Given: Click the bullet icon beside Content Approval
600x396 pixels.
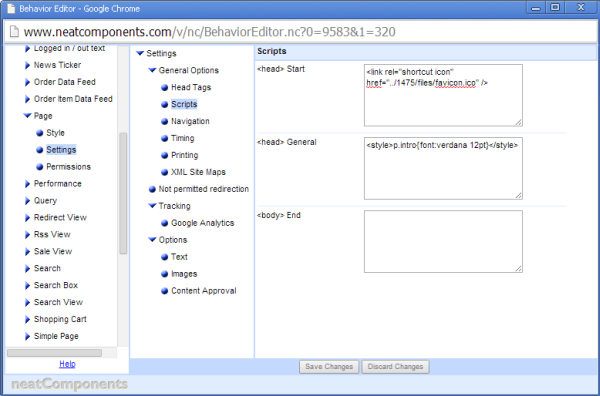Looking at the screenshot, I should (165, 291).
